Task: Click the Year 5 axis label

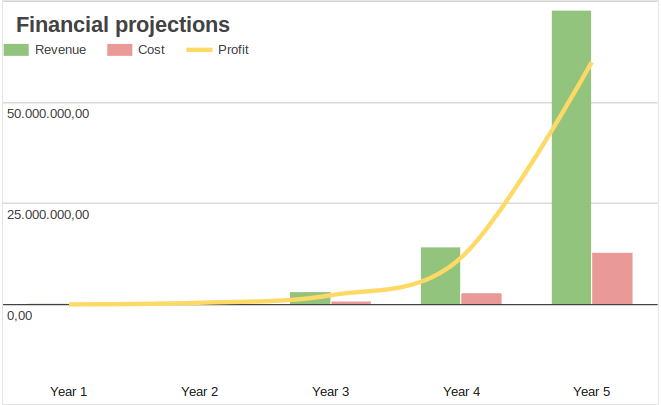Action: [592, 391]
